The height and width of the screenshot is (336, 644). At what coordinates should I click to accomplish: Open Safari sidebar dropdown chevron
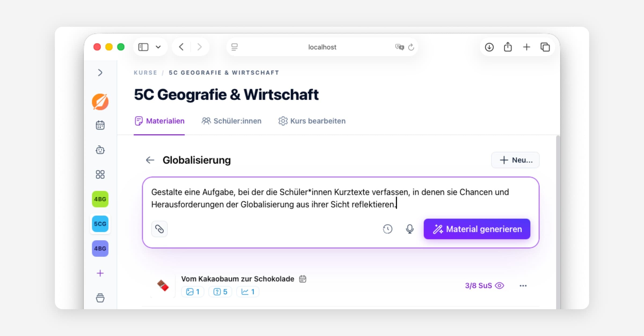coord(158,47)
